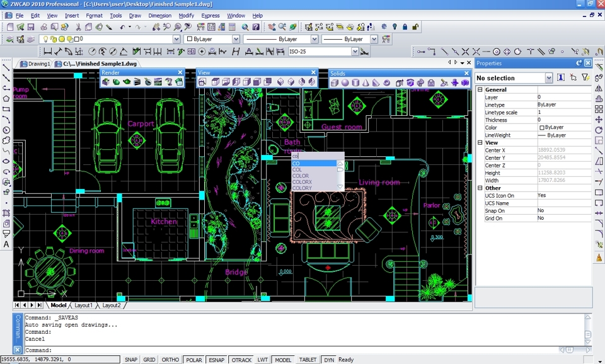
Task: Click the Cylinder icon in Solids toolbar
Action: tap(355, 82)
